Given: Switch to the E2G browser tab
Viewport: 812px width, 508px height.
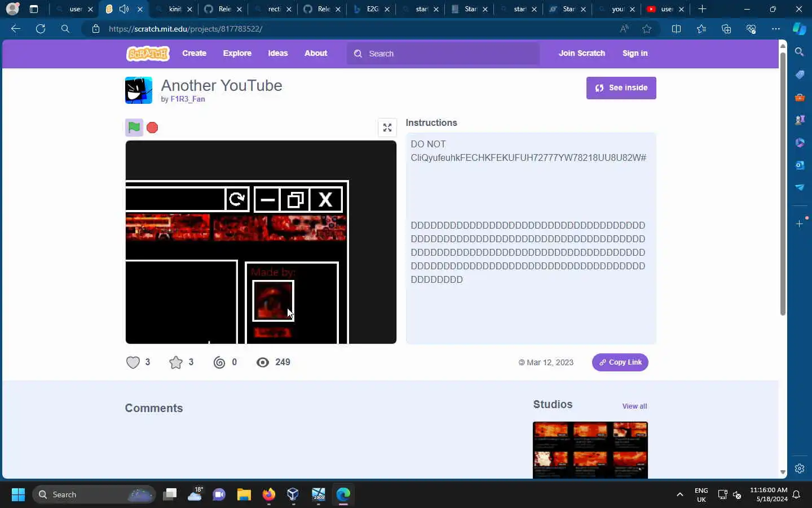Looking at the screenshot, I should pyautogui.click(x=372, y=9).
